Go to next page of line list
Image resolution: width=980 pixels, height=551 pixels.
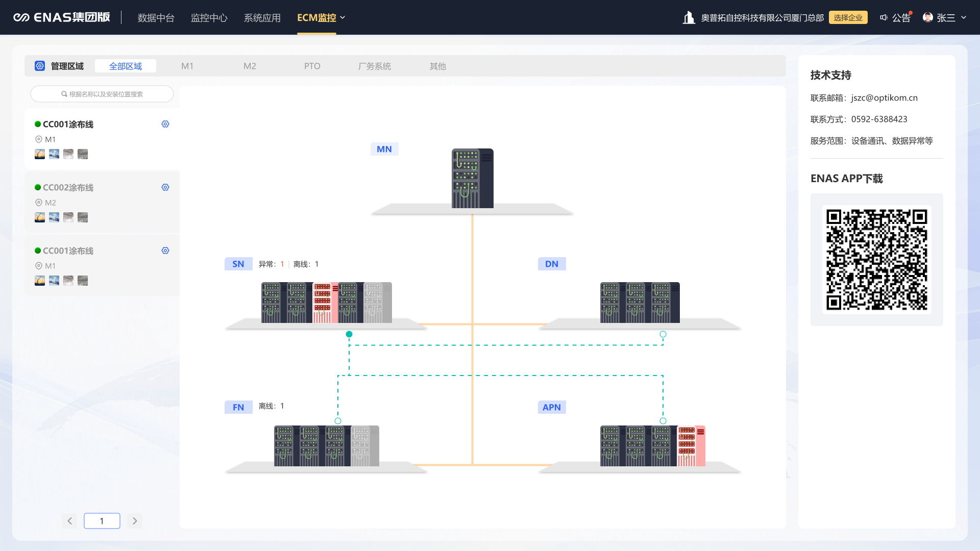tap(135, 521)
